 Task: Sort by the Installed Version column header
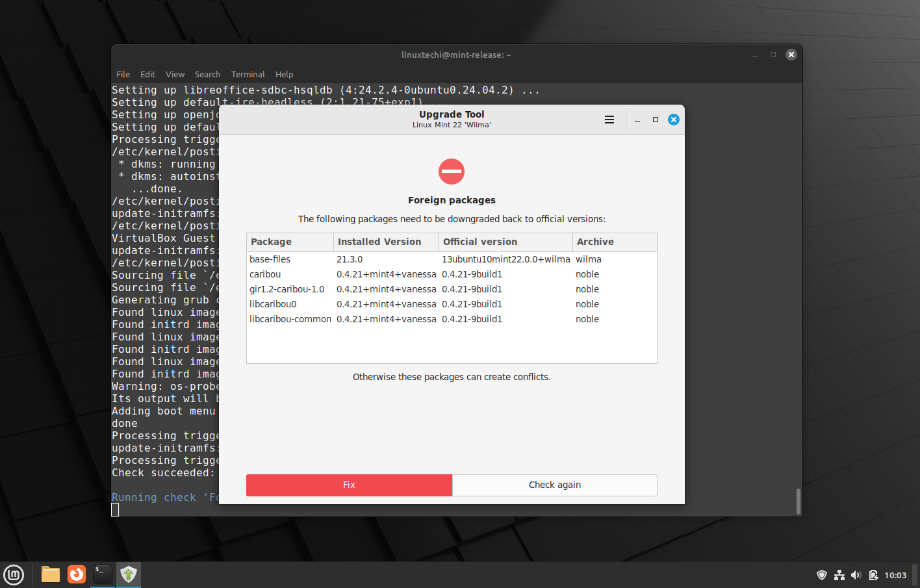pos(386,242)
